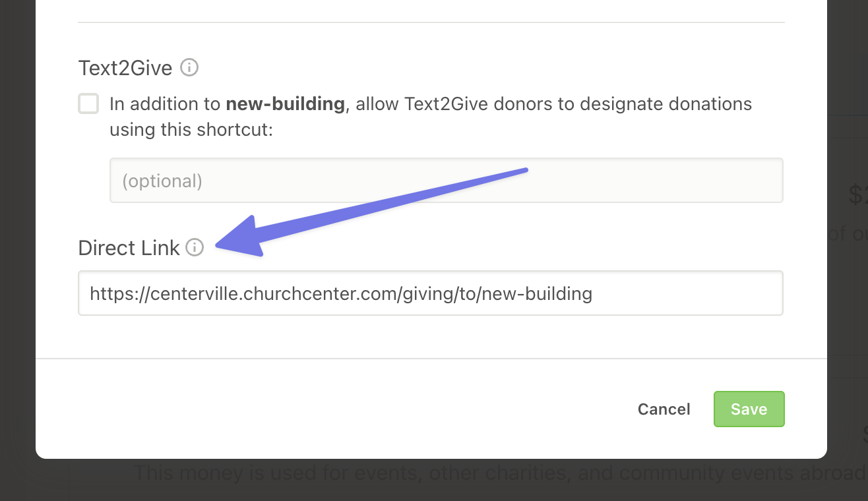The width and height of the screenshot is (868, 501).
Task: Click the partially hidden dollar amount behind the modal
Action: click(x=858, y=195)
